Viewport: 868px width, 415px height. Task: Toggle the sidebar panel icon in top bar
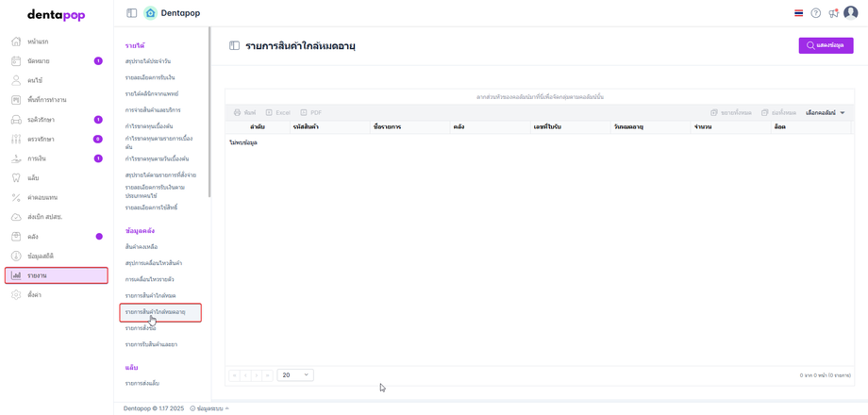point(131,12)
